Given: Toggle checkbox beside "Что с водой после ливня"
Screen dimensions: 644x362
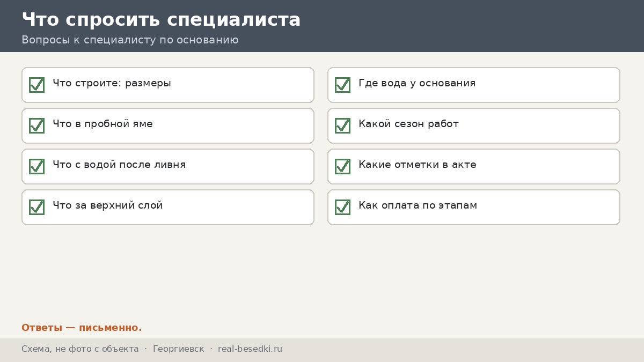Looking at the screenshot, I should 36,166.
